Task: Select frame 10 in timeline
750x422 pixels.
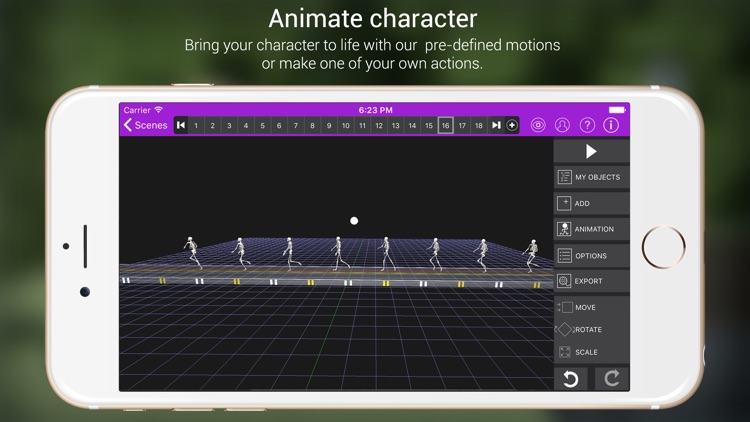Action: (346, 125)
